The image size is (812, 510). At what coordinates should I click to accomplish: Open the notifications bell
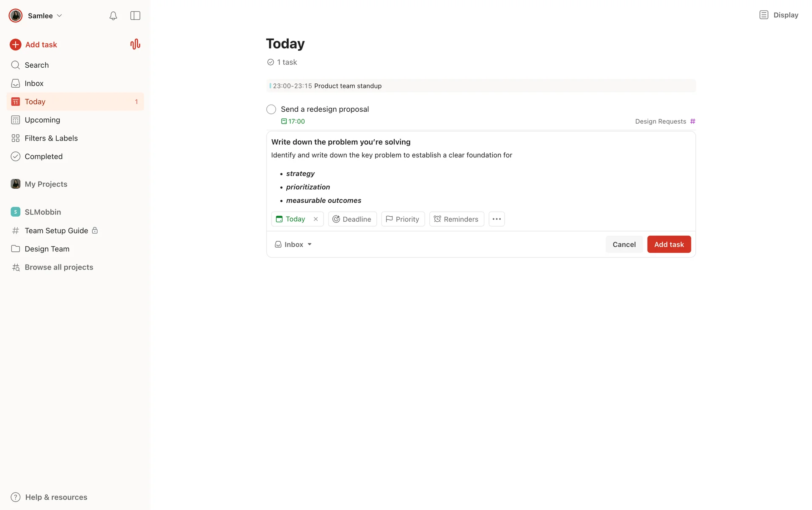[113, 16]
